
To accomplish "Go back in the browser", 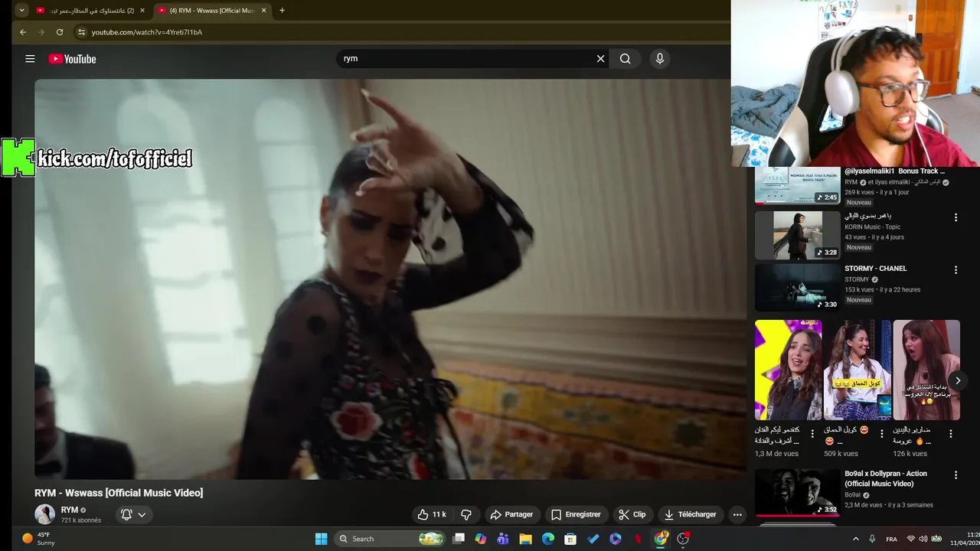I will 23,32.
